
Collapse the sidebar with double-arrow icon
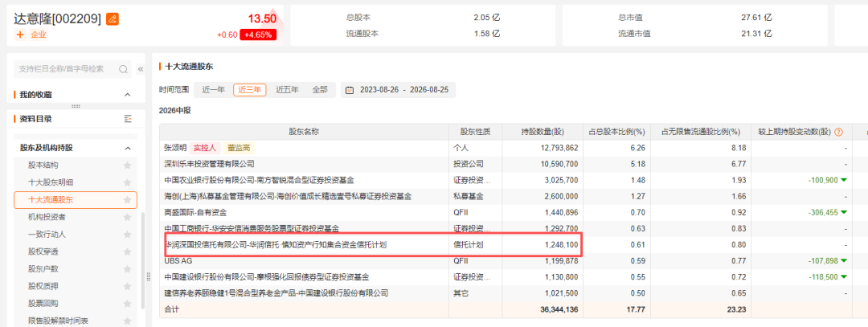tap(141, 69)
